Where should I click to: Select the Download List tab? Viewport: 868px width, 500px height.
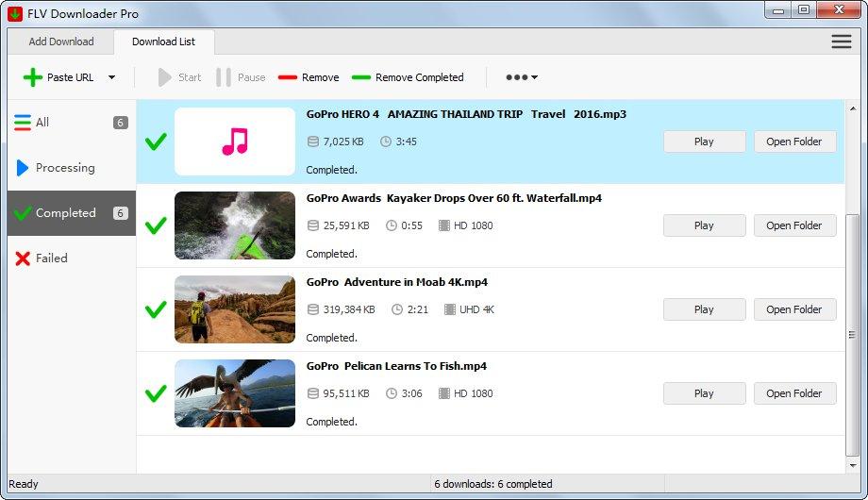click(164, 42)
